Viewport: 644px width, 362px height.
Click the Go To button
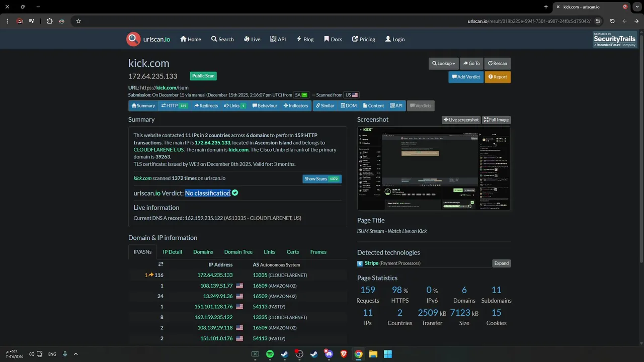(471, 63)
